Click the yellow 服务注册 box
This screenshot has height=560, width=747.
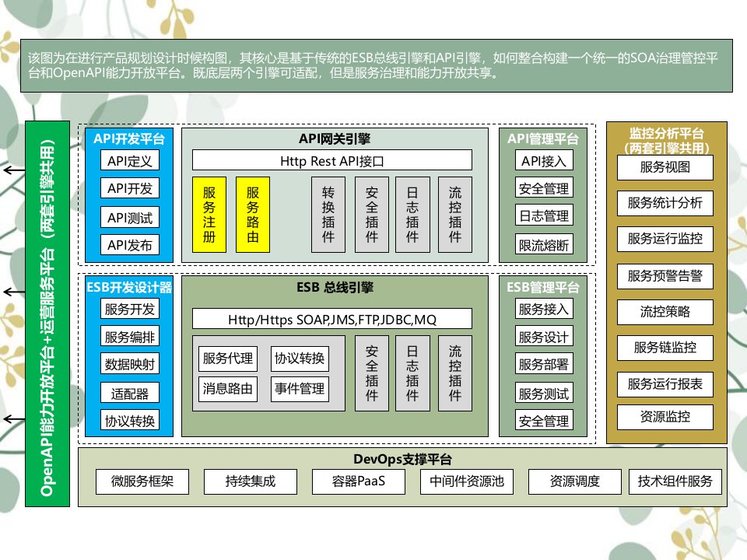(209, 215)
